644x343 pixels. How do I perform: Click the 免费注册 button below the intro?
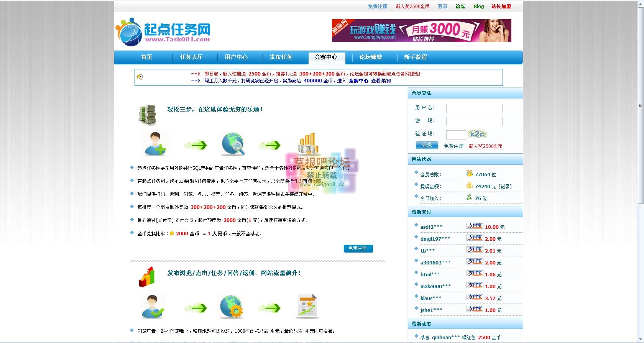point(358,248)
